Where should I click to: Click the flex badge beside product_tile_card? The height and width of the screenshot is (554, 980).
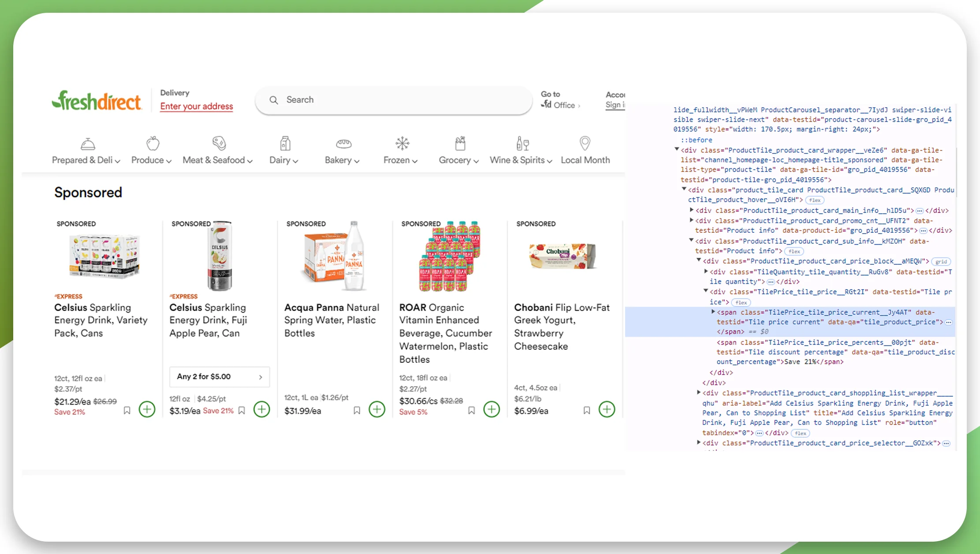[815, 200]
